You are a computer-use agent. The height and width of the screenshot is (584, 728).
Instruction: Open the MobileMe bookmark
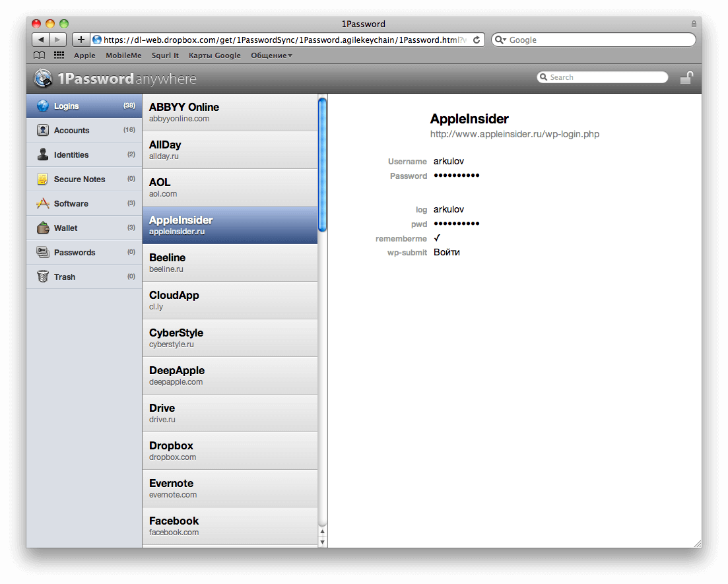pyautogui.click(x=123, y=55)
